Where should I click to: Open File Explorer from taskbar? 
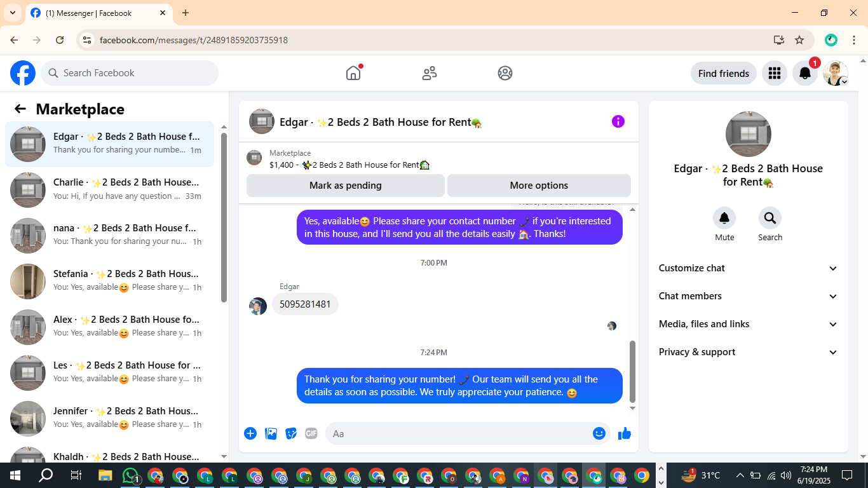[105, 475]
